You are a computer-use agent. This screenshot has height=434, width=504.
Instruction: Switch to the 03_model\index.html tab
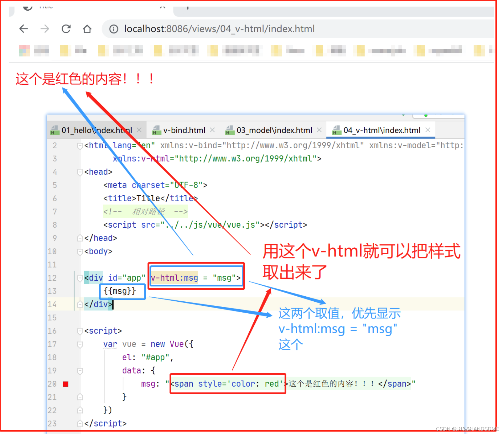point(274,130)
